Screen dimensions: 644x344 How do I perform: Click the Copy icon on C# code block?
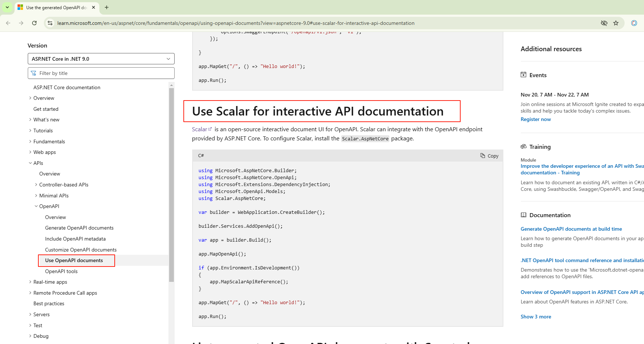pyautogui.click(x=483, y=155)
